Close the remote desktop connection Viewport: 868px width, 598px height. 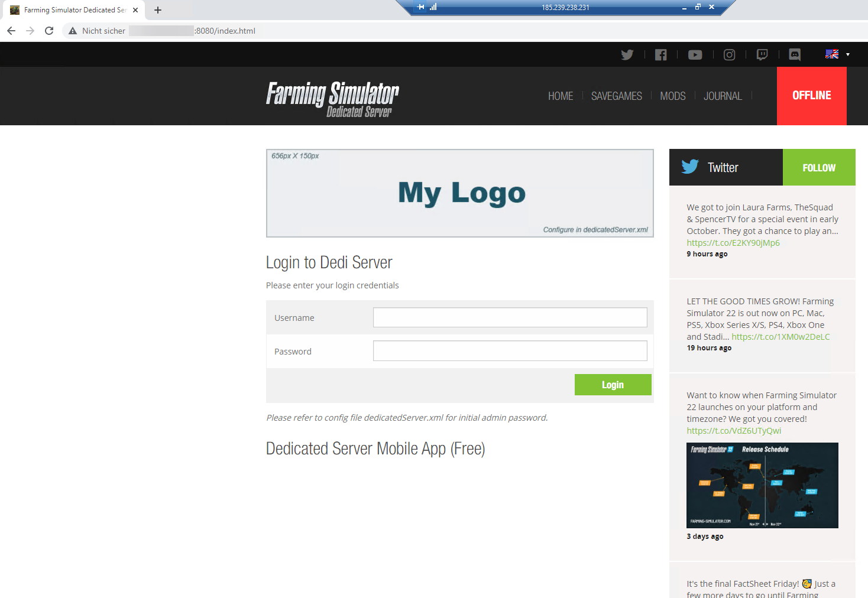(x=711, y=7)
